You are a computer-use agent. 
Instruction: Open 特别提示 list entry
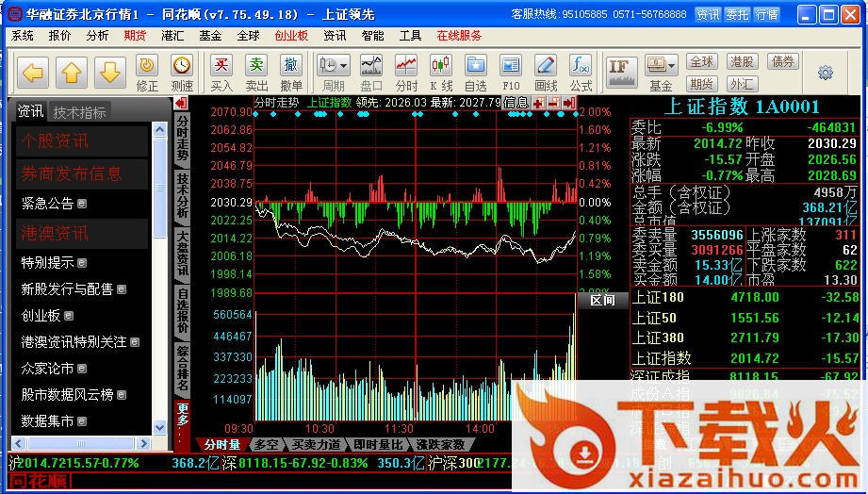(53, 262)
